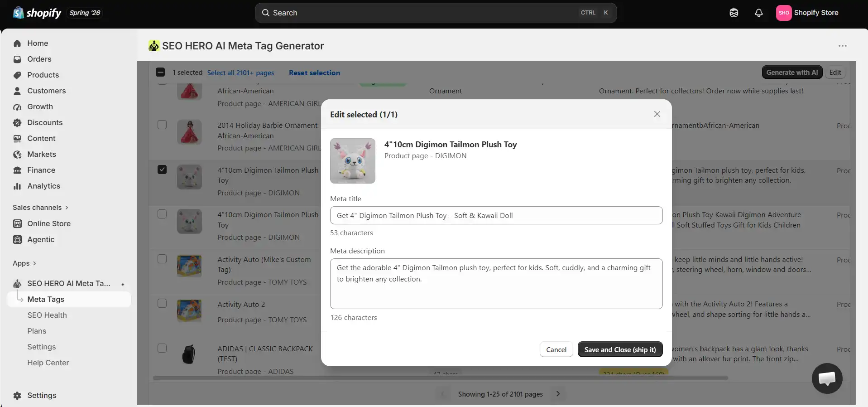Click the '53 characters' counter text
Screen dimensions: 868x407
coord(351,233)
